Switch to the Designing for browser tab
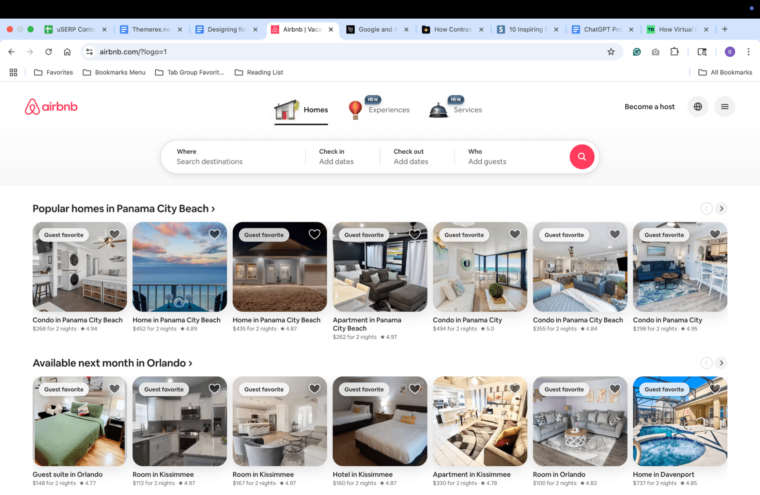The width and height of the screenshot is (760, 495). pyautogui.click(x=226, y=30)
